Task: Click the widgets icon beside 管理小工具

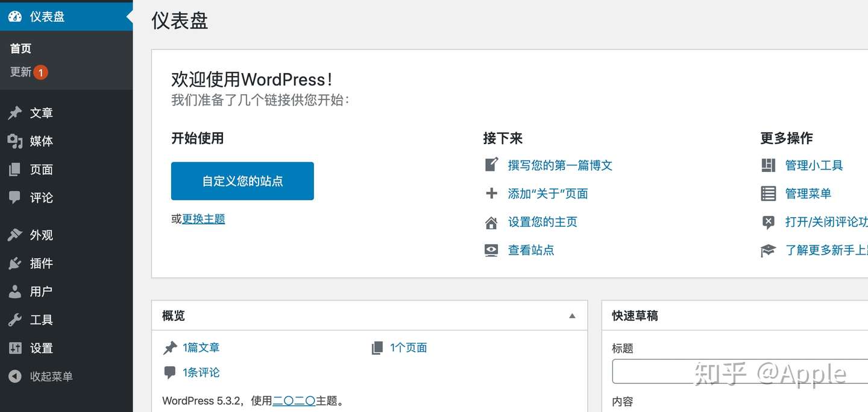Action: click(769, 165)
